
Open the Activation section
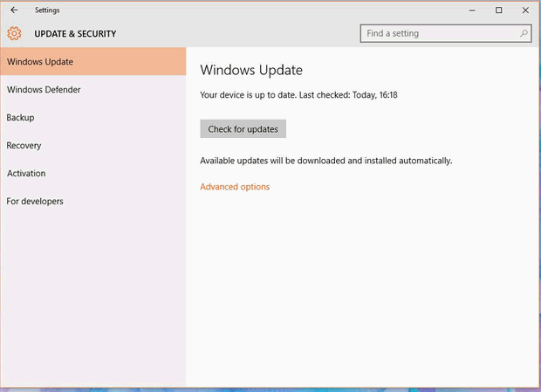click(93, 173)
